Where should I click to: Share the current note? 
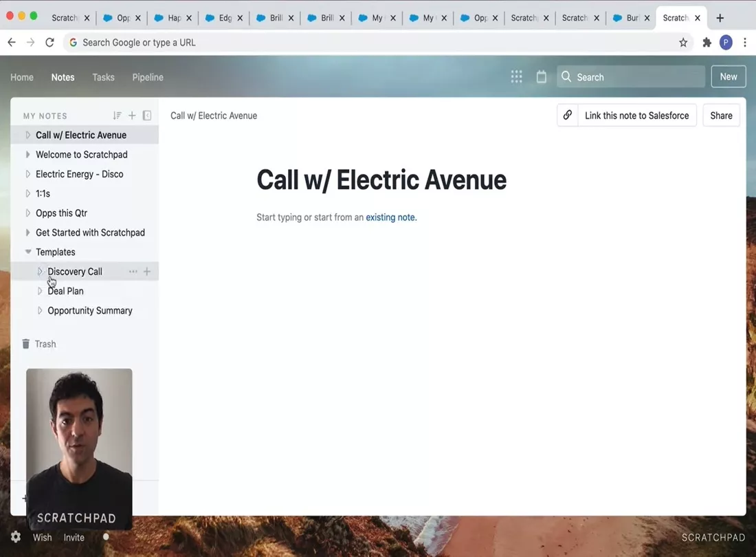point(721,116)
